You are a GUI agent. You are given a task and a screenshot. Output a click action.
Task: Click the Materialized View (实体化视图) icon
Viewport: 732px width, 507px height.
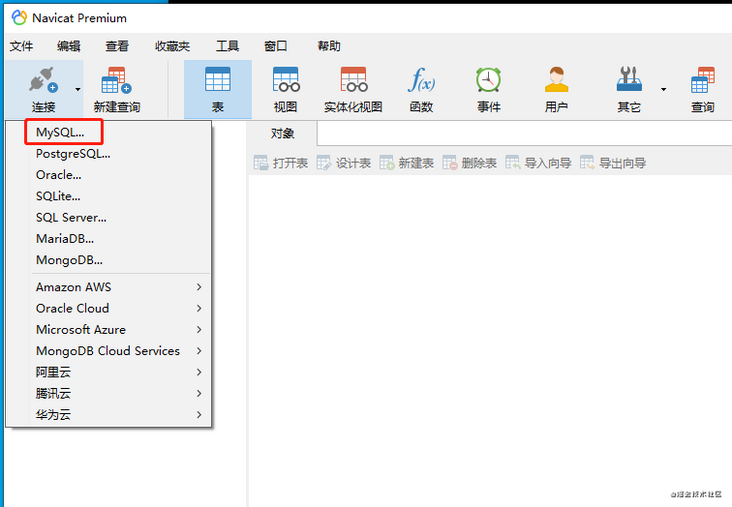click(x=353, y=79)
